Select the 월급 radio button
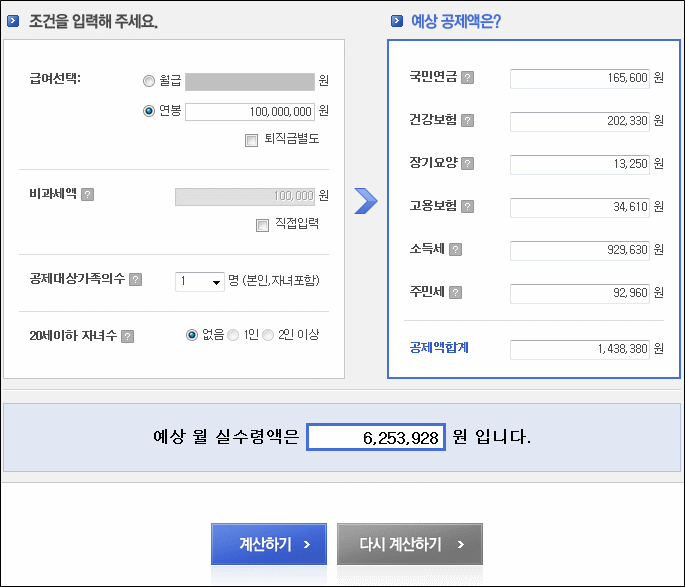This screenshot has height=587, width=685. [149, 81]
